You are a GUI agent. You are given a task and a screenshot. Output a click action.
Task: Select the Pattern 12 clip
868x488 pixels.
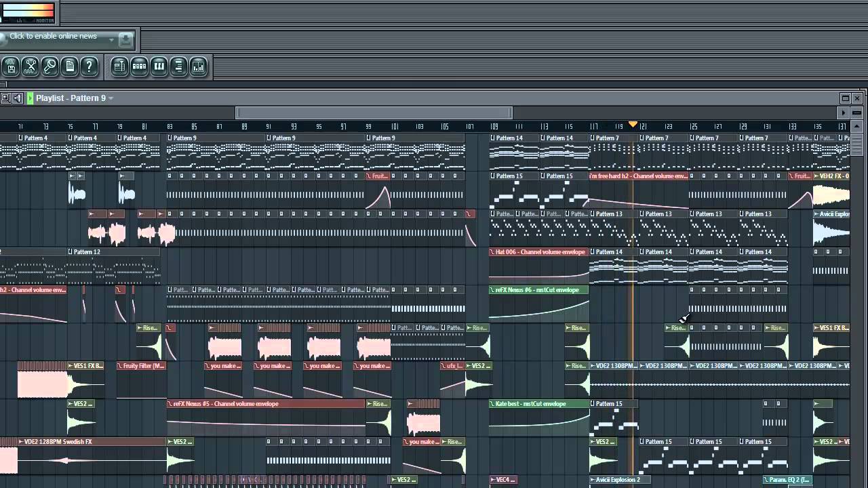tap(114, 251)
